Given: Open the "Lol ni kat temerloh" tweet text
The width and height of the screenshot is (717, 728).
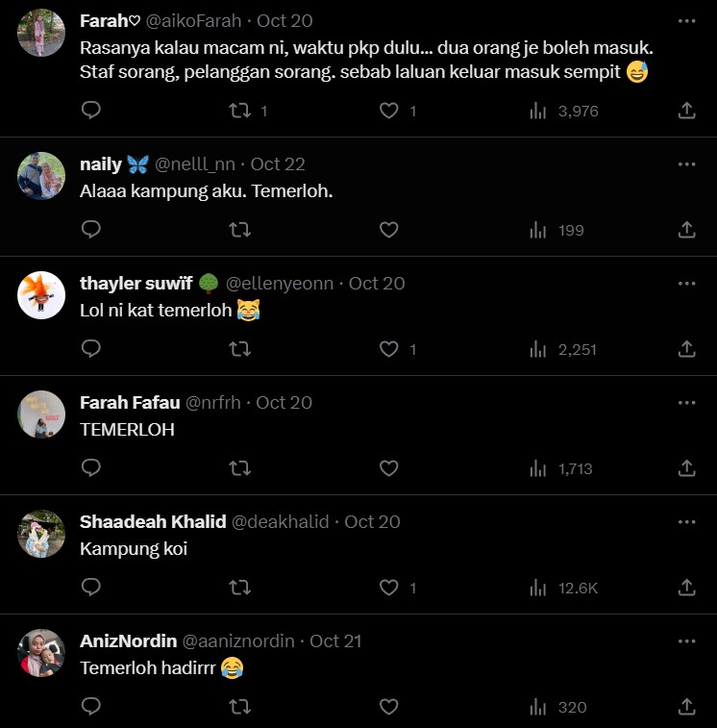Looking at the screenshot, I should [x=158, y=310].
